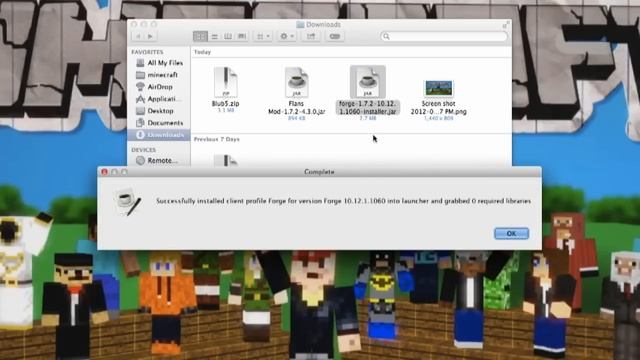The height and width of the screenshot is (360, 640).
Task: Go back in Finder Downloads window
Action: coord(138,36)
